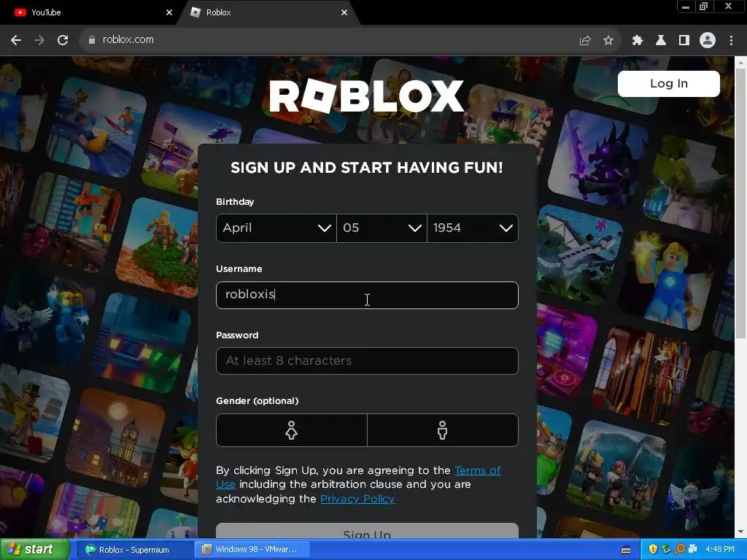Select the female gender option
The image size is (747, 560).
[x=292, y=430]
